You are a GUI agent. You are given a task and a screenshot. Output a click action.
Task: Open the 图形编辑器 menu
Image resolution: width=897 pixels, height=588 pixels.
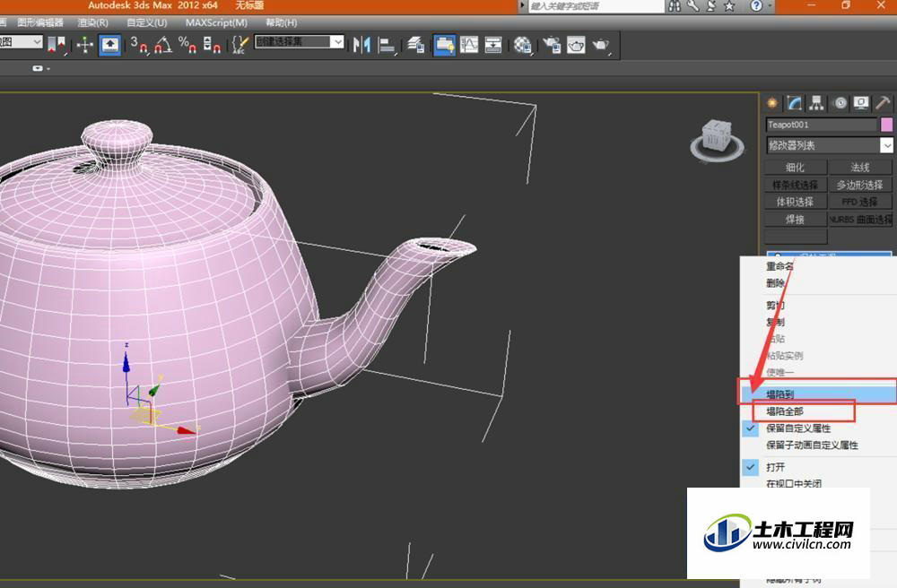(40, 23)
